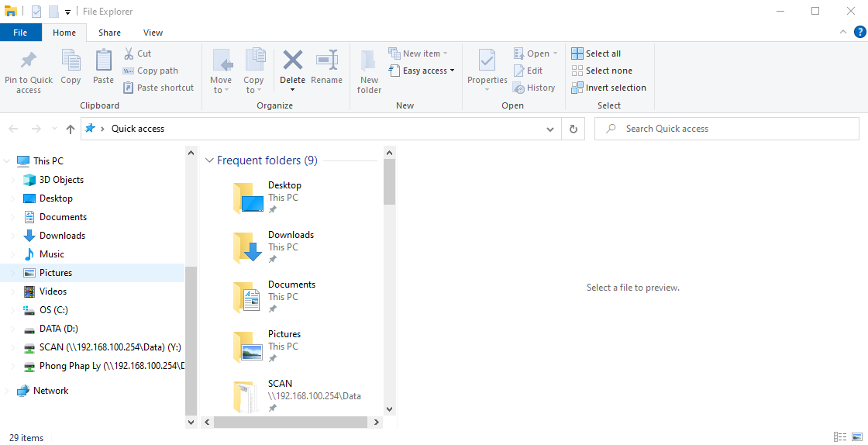Open Customize Quick Access Toolbar dropdown
The image size is (868, 445).
[x=67, y=12]
